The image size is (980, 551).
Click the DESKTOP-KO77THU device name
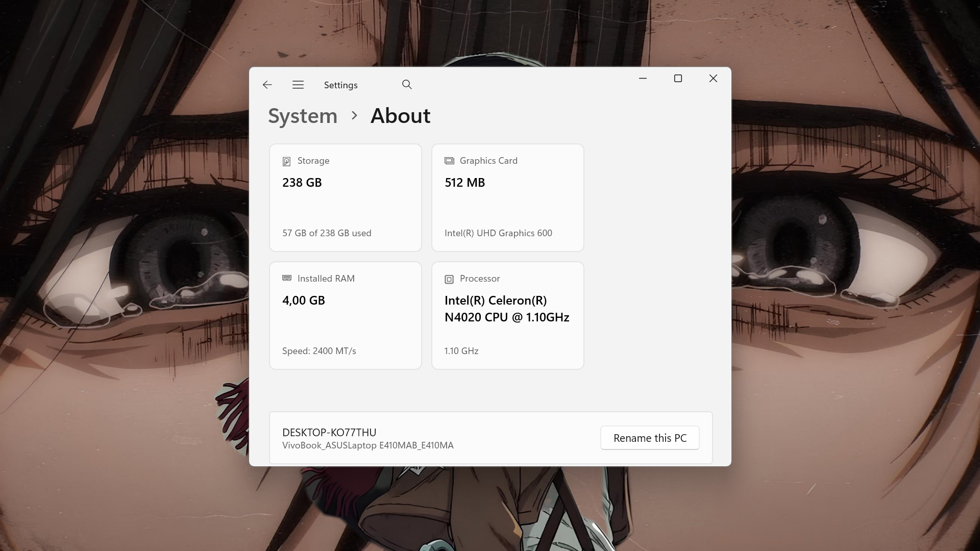[329, 433]
